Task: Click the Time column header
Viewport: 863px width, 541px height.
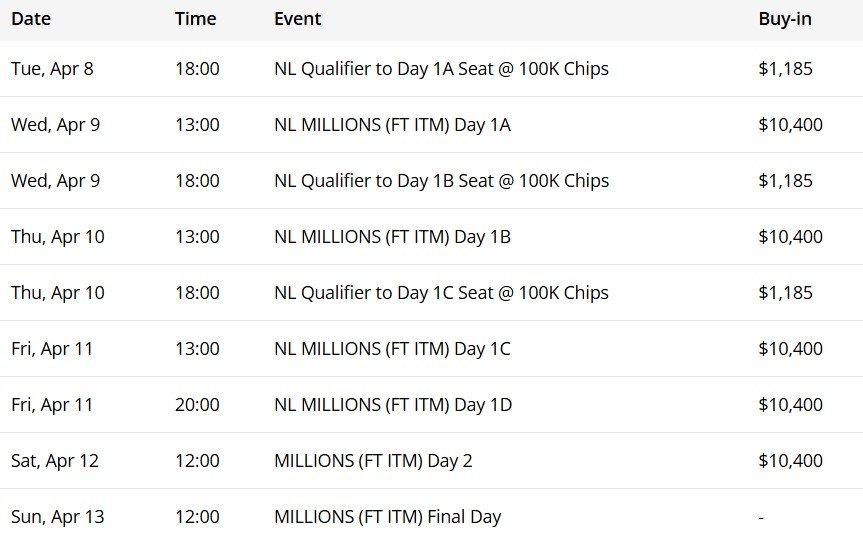Action: click(x=194, y=19)
